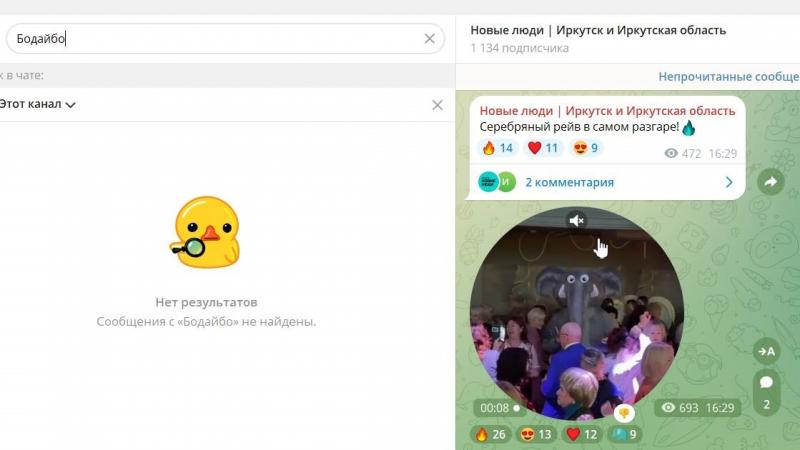Clear the search field with the X icon

(429, 39)
